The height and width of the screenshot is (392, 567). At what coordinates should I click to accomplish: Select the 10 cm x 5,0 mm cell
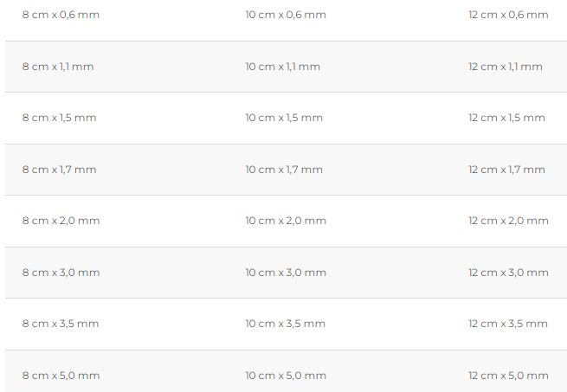pos(285,376)
